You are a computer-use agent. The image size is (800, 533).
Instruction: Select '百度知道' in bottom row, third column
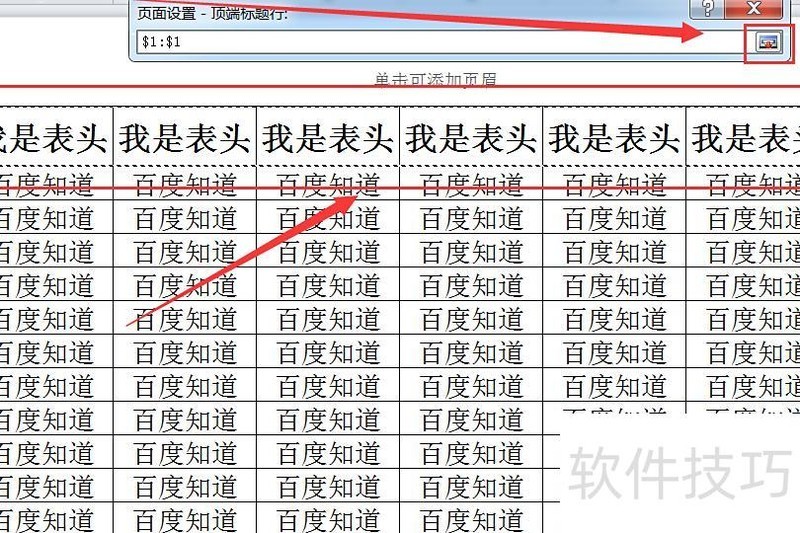coord(328,519)
